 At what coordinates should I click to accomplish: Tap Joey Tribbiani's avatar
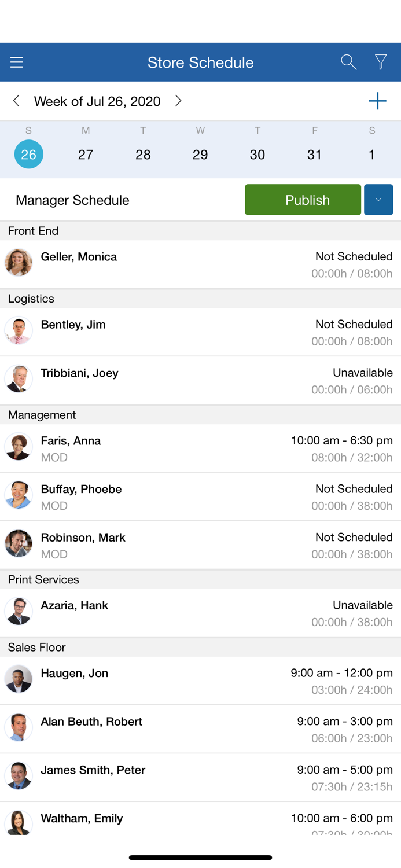[19, 380]
